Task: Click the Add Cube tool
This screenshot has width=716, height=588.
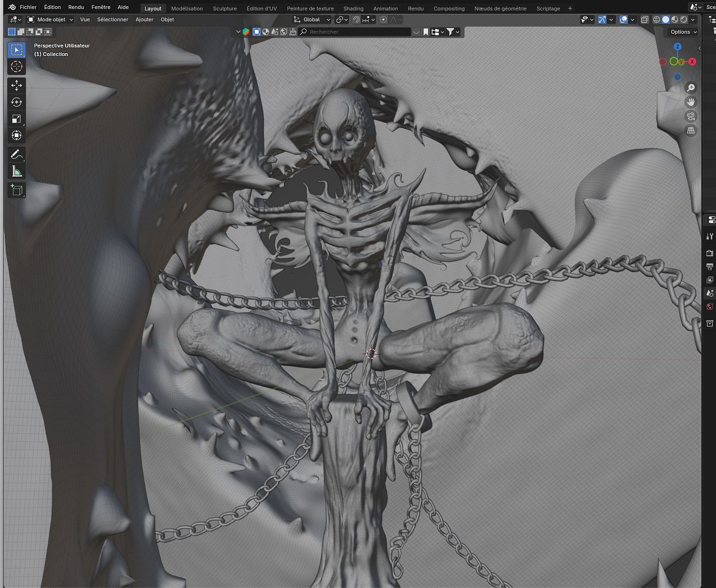Action: point(16,190)
